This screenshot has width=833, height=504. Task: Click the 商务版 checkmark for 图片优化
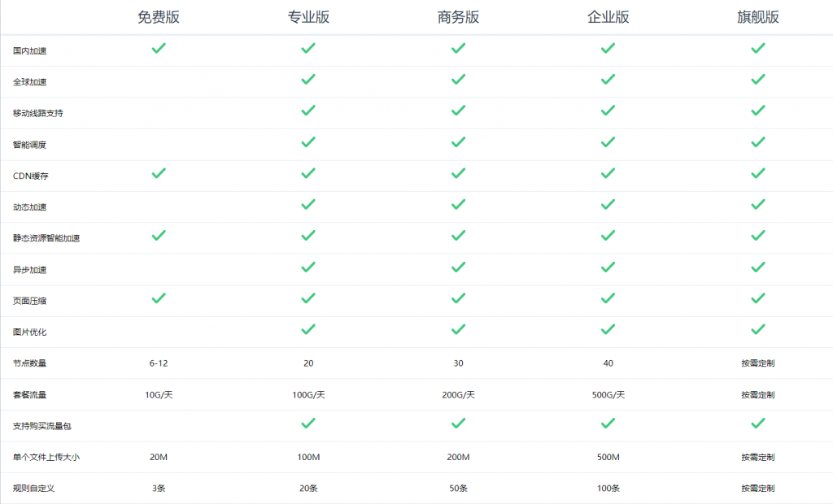pyautogui.click(x=458, y=329)
